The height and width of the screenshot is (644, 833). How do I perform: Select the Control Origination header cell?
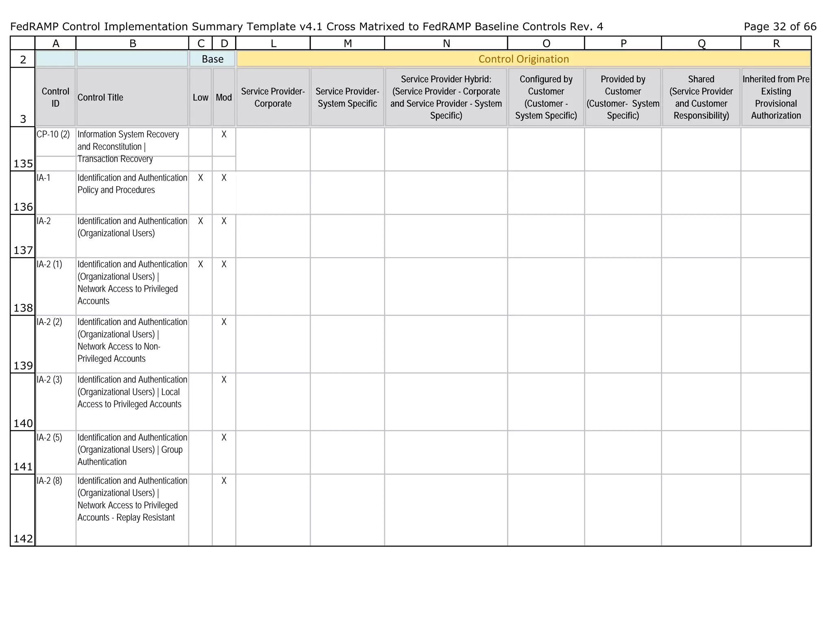pyautogui.click(x=523, y=59)
